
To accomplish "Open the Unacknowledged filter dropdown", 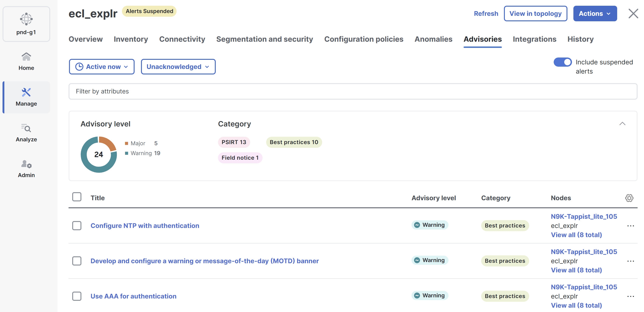I will 178,67.
